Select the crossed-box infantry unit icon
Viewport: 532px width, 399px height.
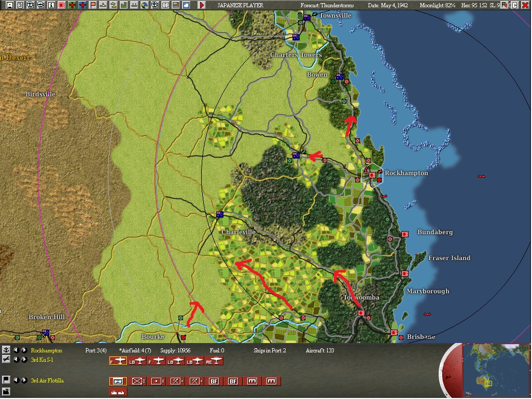point(137,381)
